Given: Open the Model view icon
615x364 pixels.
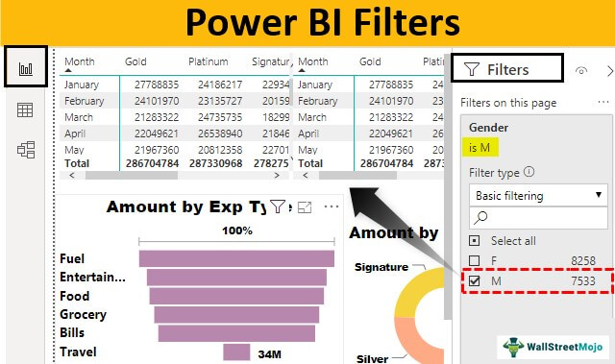Looking at the screenshot, I should pyautogui.click(x=26, y=150).
